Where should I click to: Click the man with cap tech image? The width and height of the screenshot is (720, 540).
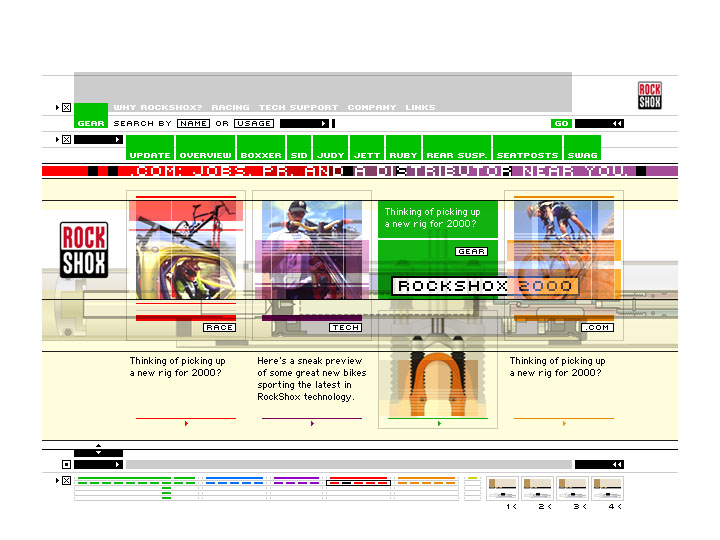312,250
